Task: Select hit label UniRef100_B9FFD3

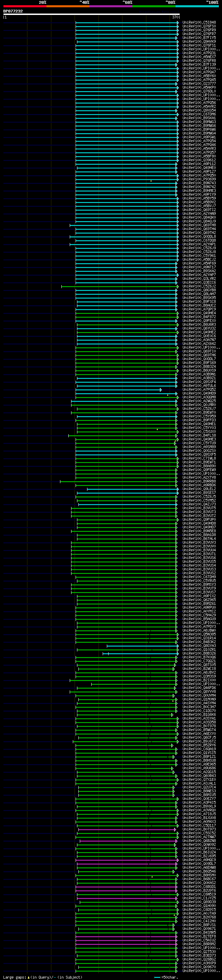Action: coord(199,420)
